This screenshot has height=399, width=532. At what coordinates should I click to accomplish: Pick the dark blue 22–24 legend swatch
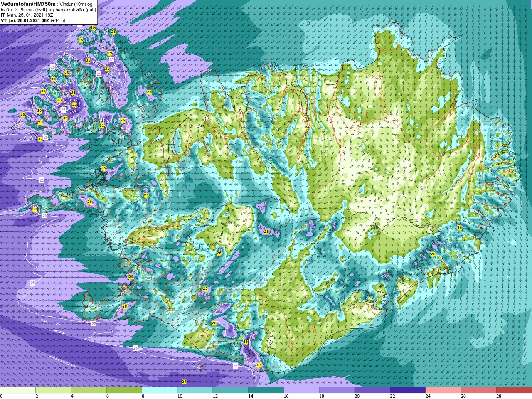tap(408, 390)
